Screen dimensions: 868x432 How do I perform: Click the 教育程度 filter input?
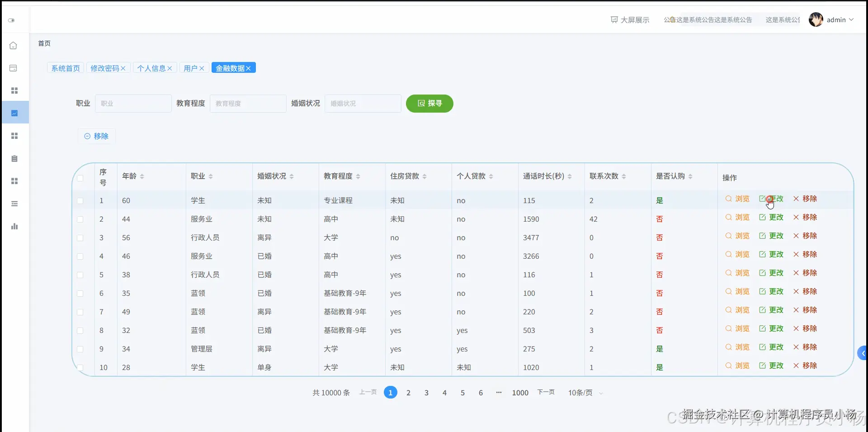(248, 104)
